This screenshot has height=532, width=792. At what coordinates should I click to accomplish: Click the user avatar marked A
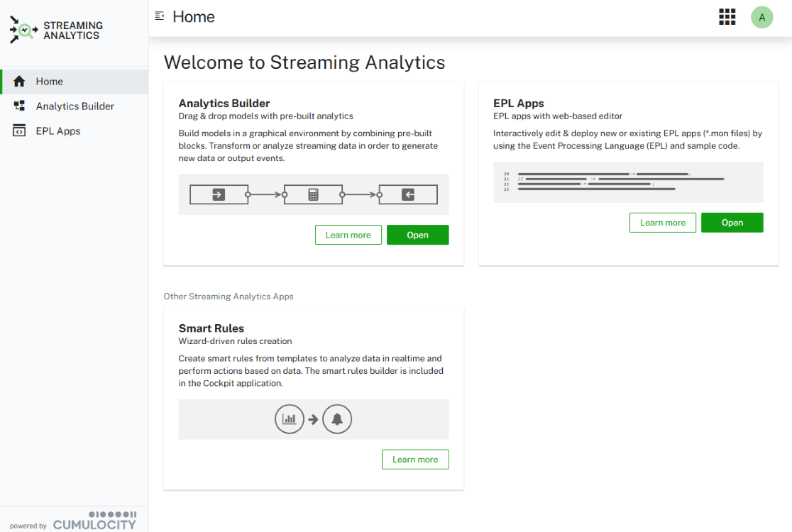761,16
